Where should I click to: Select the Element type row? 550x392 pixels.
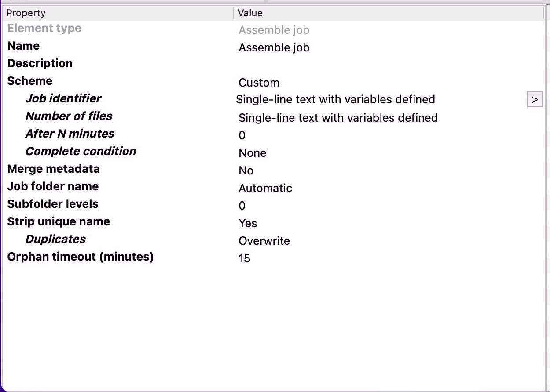coord(44,28)
